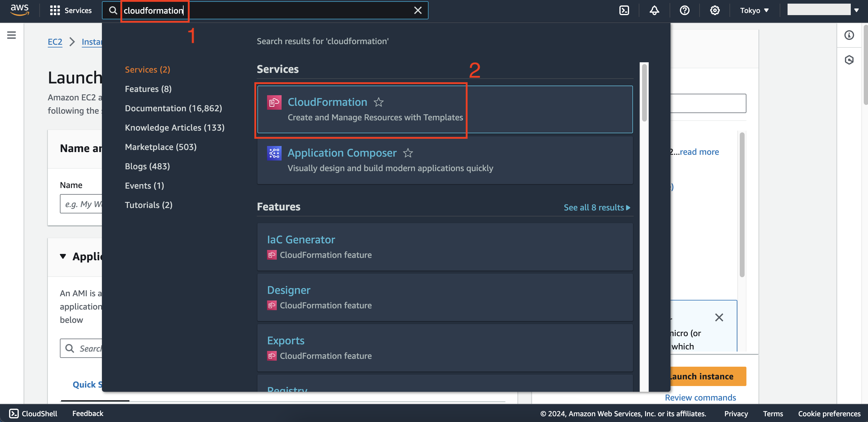
Task: Open Cookie preferences in footer
Action: click(x=829, y=414)
